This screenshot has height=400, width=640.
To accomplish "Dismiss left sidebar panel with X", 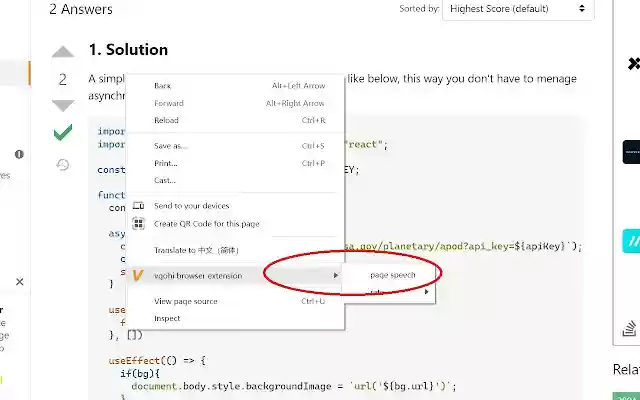I will coord(20,282).
